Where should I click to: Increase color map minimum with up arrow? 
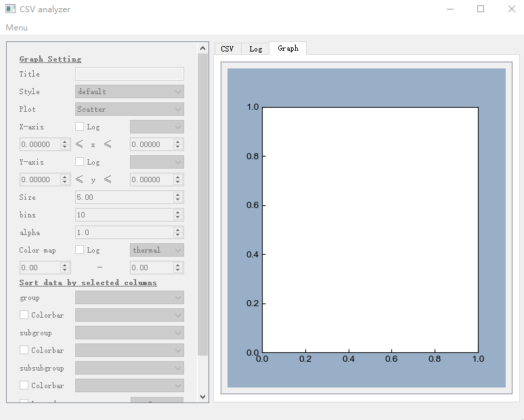click(x=65, y=265)
